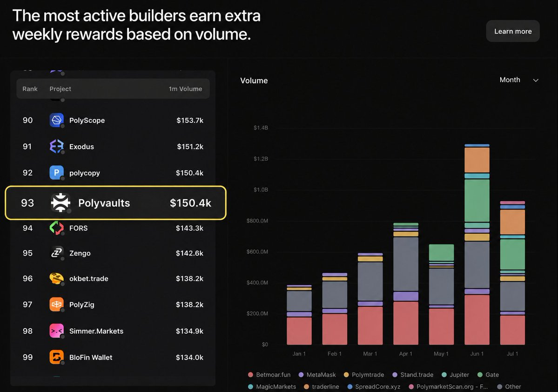This screenshot has width=558, height=392.
Task: Click the $142.6k volume value
Action: tap(190, 253)
